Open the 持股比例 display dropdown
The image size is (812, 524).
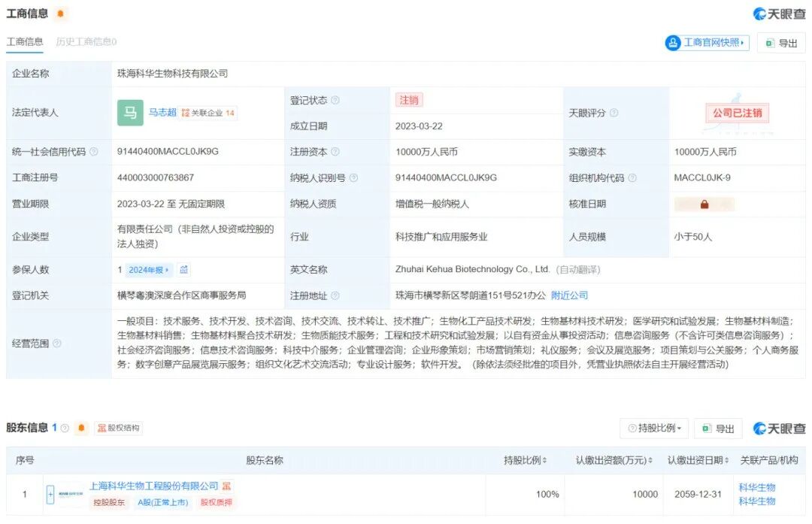(653, 429)
